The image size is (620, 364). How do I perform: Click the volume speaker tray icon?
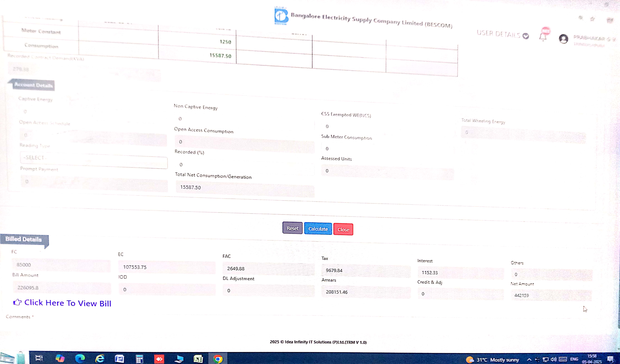(x=554, y=359)
